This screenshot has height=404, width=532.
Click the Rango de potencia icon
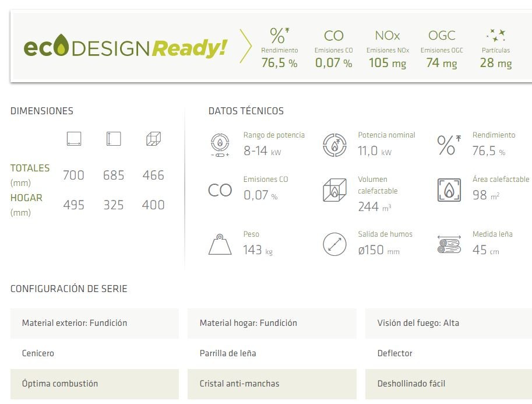pos(220,145)
